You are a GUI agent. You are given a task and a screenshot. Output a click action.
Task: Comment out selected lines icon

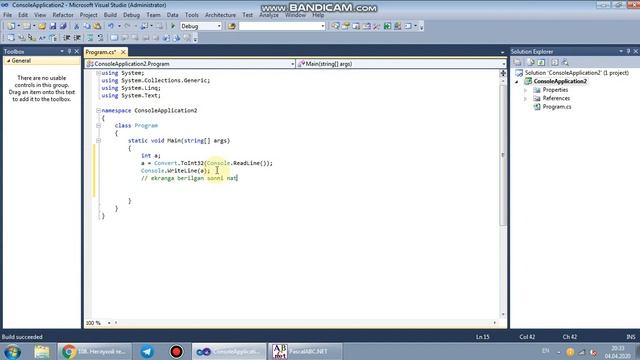[90, 38]
